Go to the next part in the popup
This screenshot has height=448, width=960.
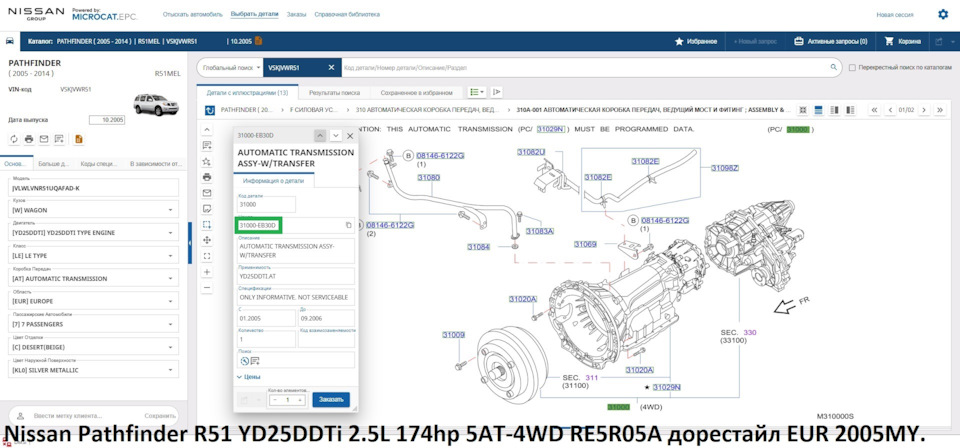point(336,135)
